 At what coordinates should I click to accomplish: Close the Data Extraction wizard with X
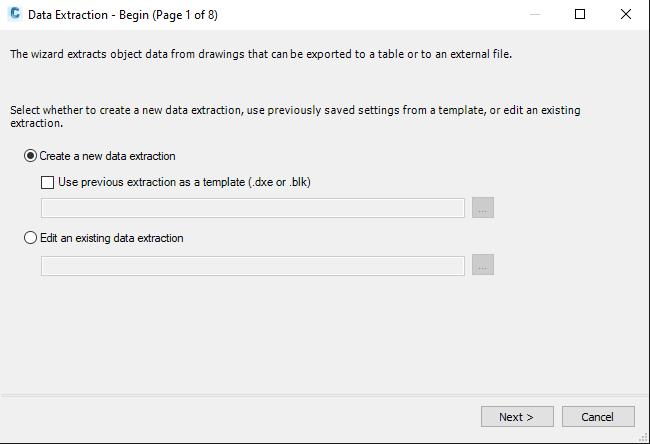pos(626,15)
